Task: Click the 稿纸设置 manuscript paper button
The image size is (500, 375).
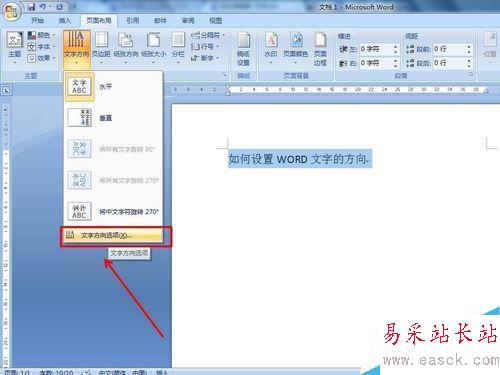Action: click(244, 49)
